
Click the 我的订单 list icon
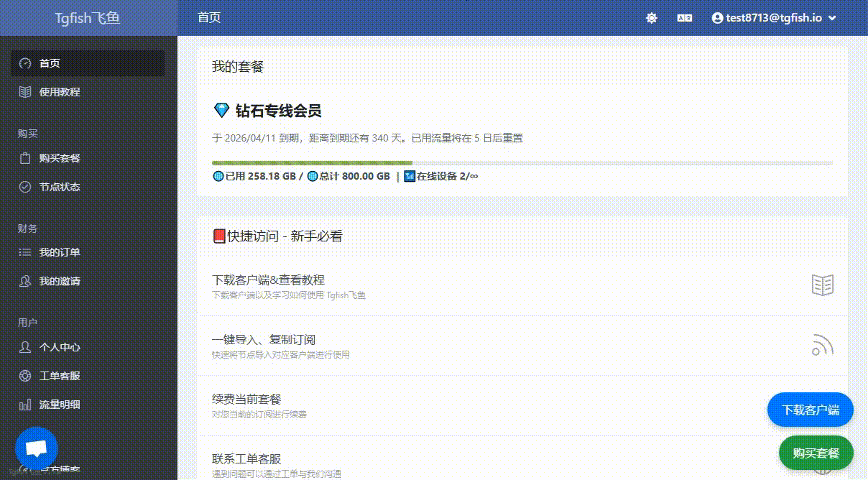[x=26, y=253]
